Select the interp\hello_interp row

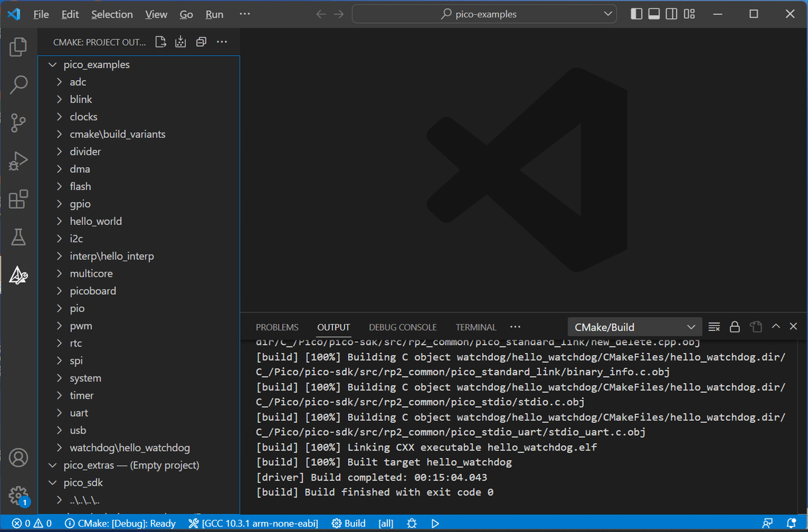click(x=139, y=257)
